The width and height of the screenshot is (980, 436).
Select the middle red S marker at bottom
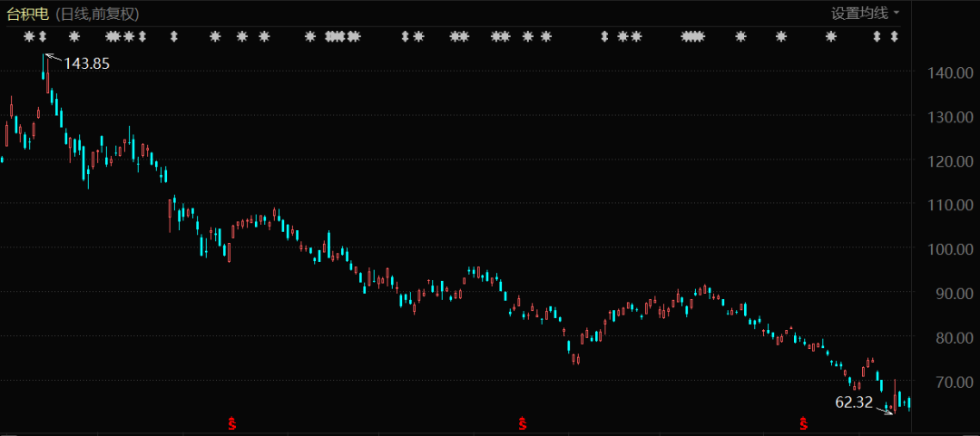(x=523, y=422)
